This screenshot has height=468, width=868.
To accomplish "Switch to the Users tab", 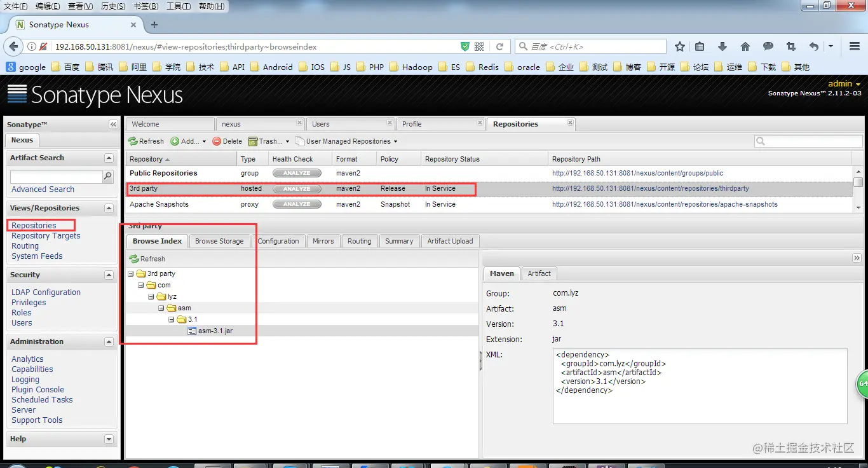I will click(350, 124).
